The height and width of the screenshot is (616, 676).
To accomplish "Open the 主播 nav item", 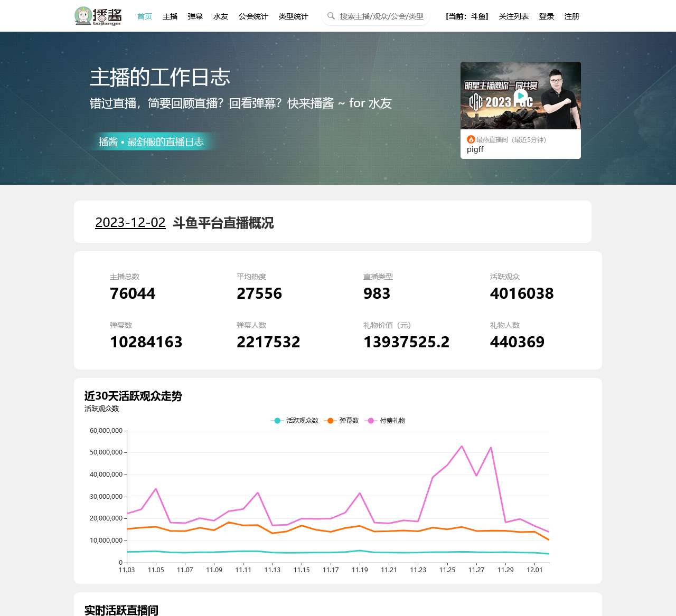I will click(x=170, y=16).
